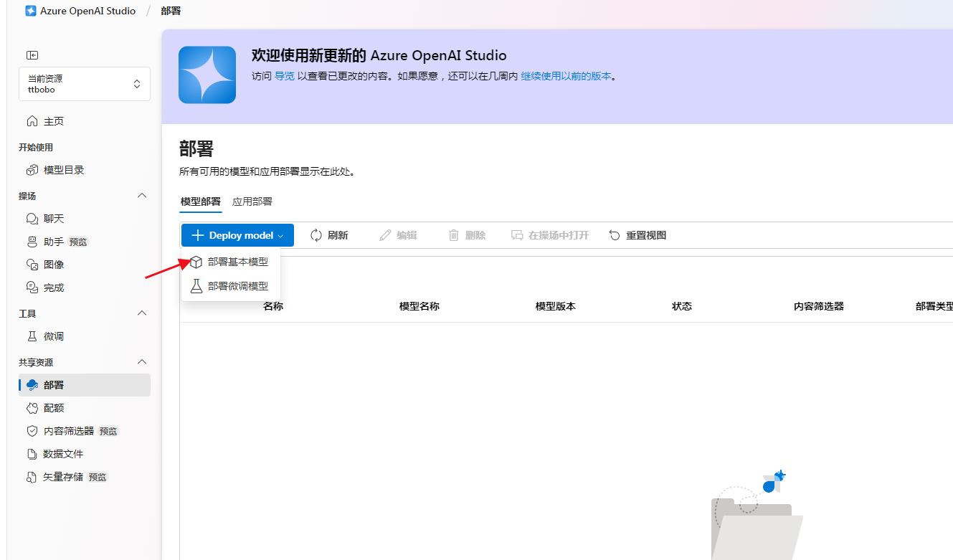Collapse the sidebar with the panel toggle icon

tap(32, 55)
